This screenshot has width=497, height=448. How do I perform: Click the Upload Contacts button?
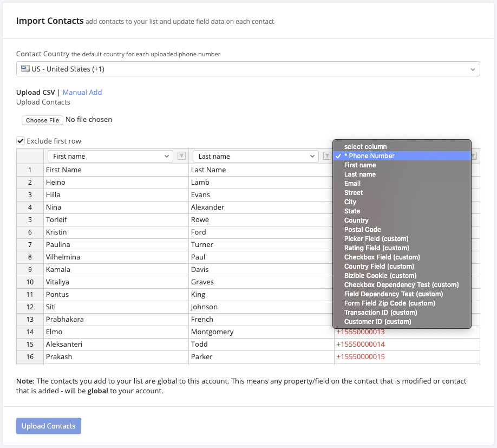coord(49,426)
